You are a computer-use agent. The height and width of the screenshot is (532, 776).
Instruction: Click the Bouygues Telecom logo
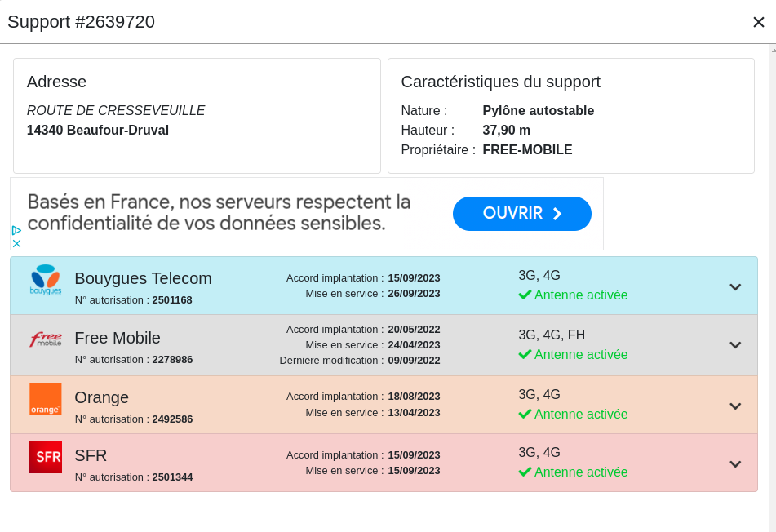(x=46, y=280)
